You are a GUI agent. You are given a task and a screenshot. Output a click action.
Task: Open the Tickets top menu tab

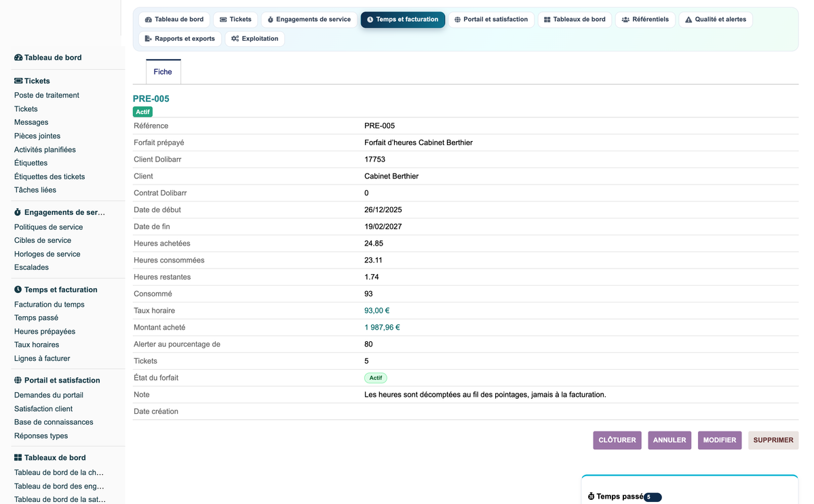pyautogui.click(x=235, y=20)
